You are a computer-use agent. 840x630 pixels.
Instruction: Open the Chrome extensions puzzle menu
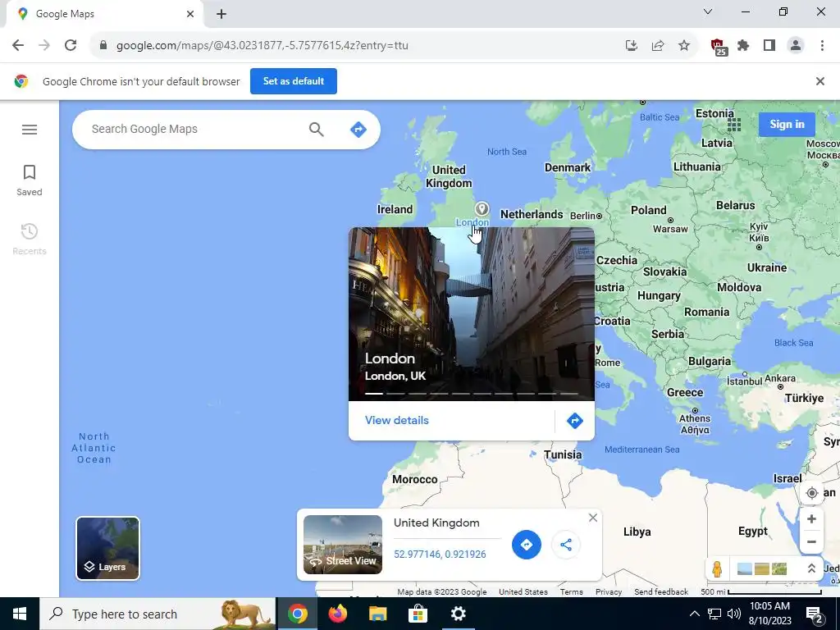point(743,46)
